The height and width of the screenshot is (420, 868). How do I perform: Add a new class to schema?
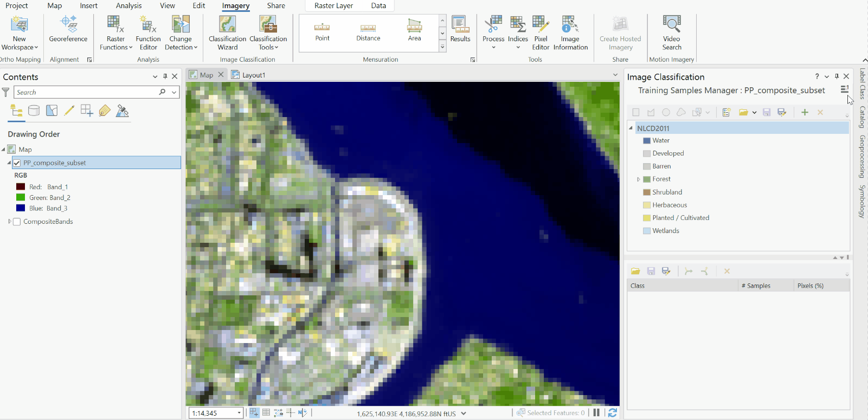click(x=805, y=112)
